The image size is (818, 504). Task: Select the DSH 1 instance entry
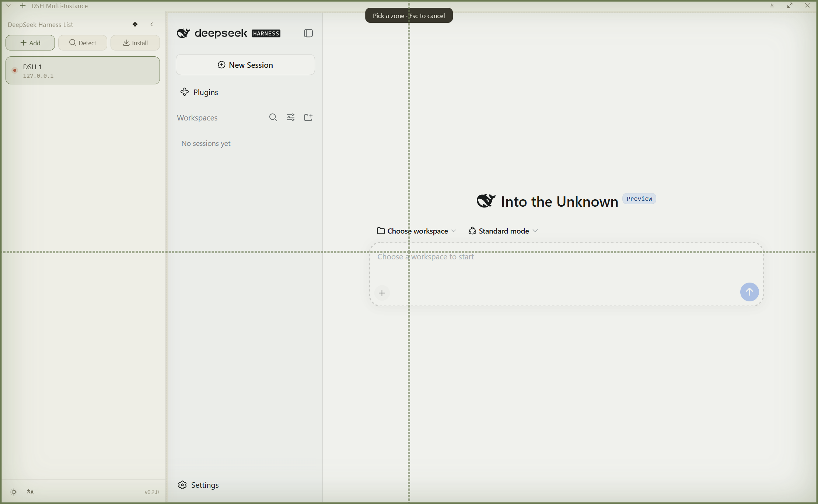click(x=83, y=70)
